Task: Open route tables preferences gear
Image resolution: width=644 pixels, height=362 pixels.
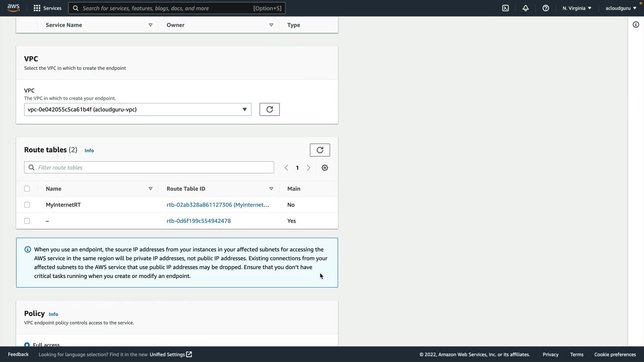Action: tap(325, 168)
